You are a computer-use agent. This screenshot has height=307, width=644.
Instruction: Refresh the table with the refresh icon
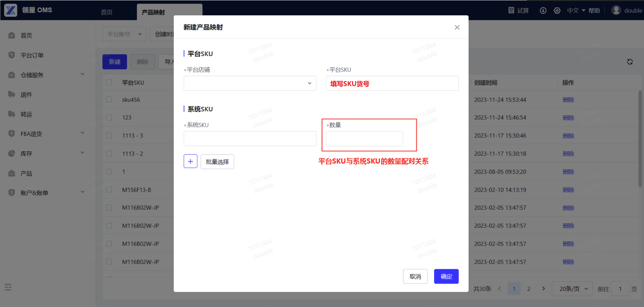point(630,62)
